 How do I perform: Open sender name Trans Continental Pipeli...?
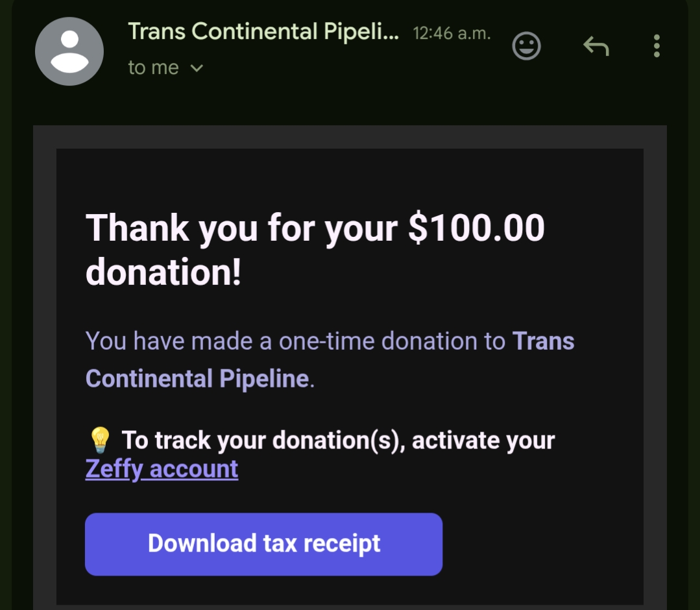(263, 31)
